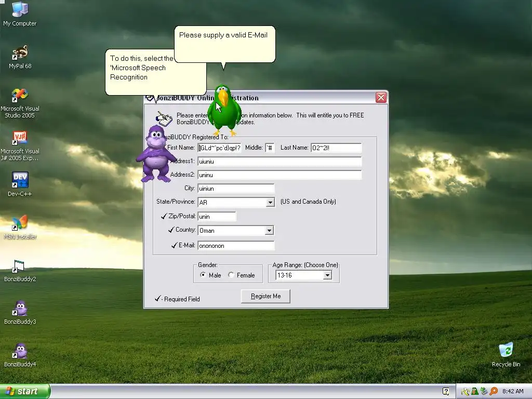Select the BonziBuddy2 desktop shortcut
The width and height of the screenshot is (532, 399).
tap(20, 270)
